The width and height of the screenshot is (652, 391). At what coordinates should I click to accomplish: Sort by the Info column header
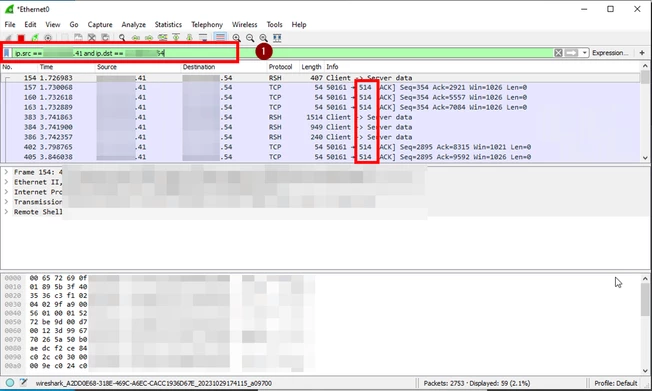pos(482,67)
